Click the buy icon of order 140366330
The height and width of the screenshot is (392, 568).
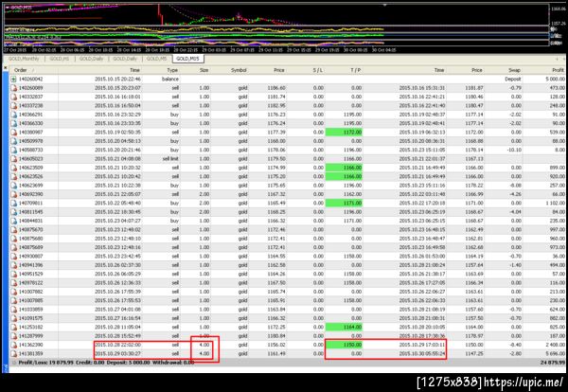(14, 123)
